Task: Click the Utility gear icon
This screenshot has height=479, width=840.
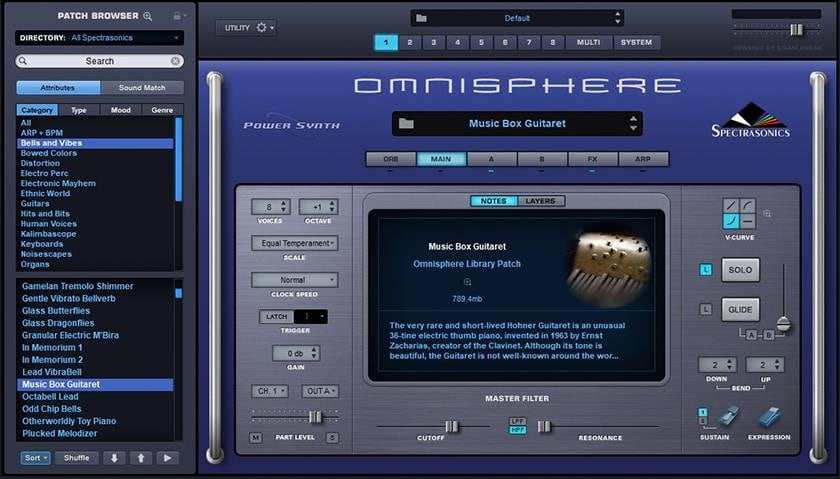Action: click(261, 27)
